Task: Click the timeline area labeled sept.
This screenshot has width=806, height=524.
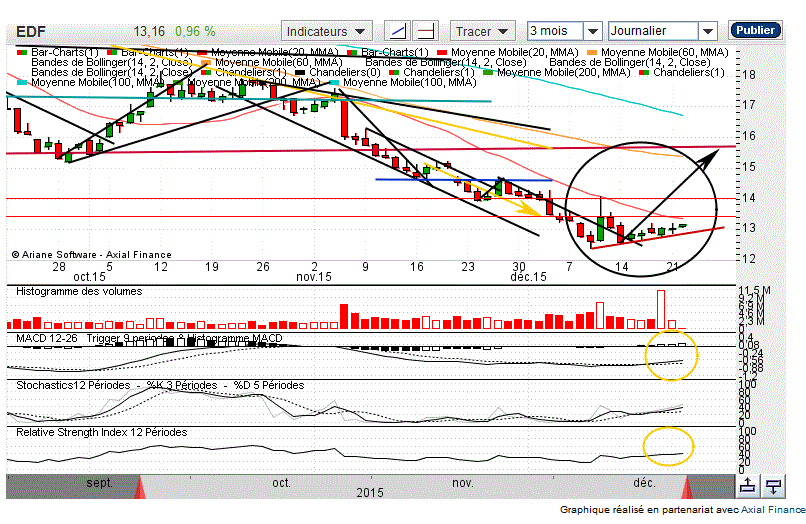Action: (x=99, y=483)
